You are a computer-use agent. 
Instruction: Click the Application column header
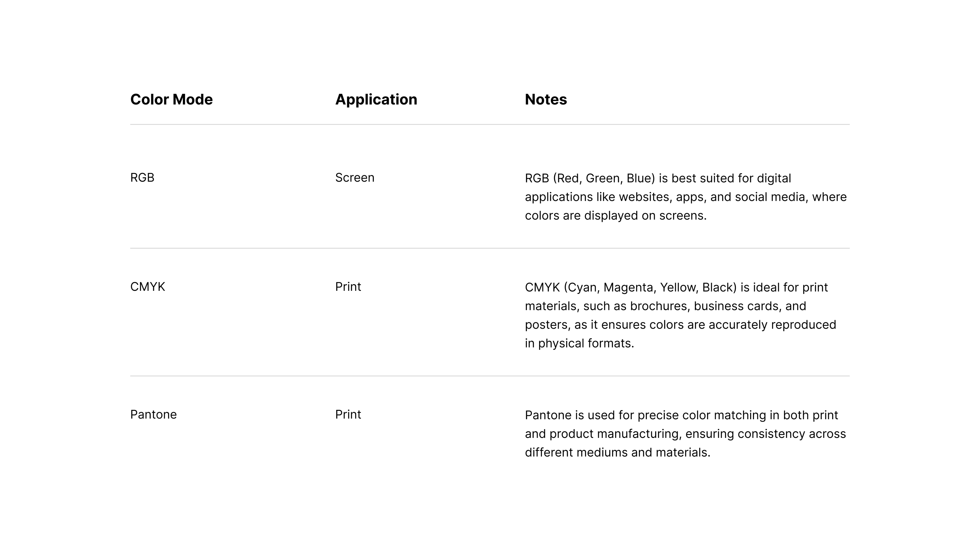pos(376,100)
